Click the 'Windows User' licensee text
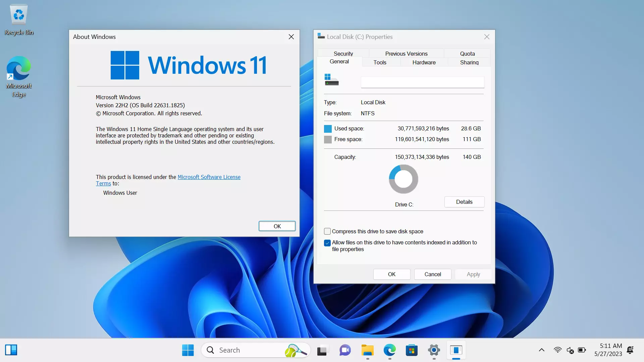 tap(120, 193)
